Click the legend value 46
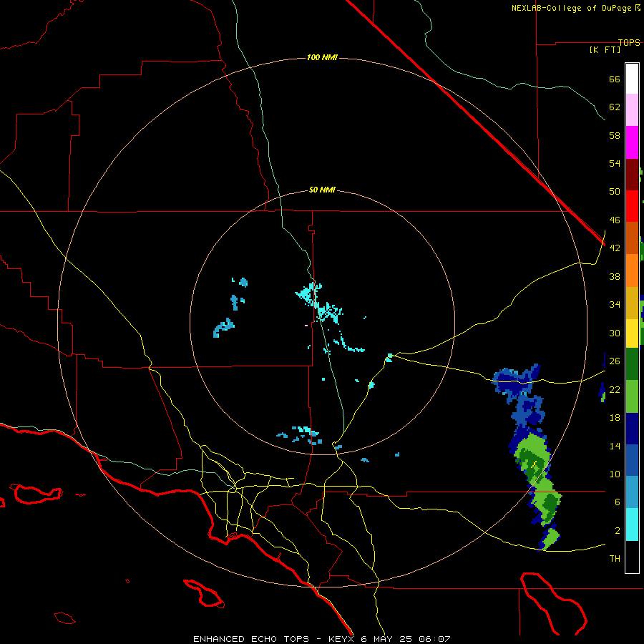 (x=615, y=220)
